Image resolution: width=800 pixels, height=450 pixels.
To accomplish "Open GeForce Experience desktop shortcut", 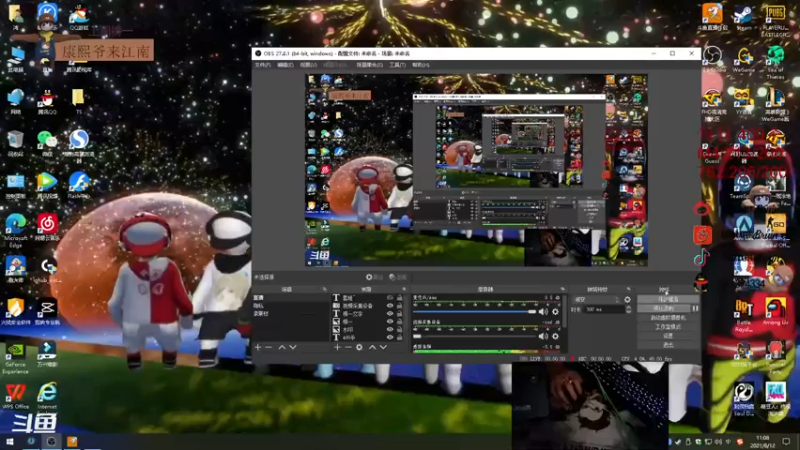I will tap(15, 358).
